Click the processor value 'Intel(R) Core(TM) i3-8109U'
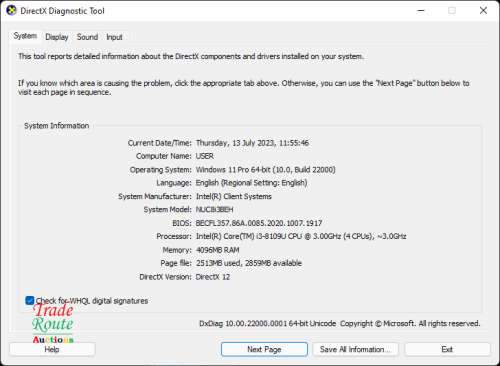This screenshot has height=366, width=500. point(241,236)
